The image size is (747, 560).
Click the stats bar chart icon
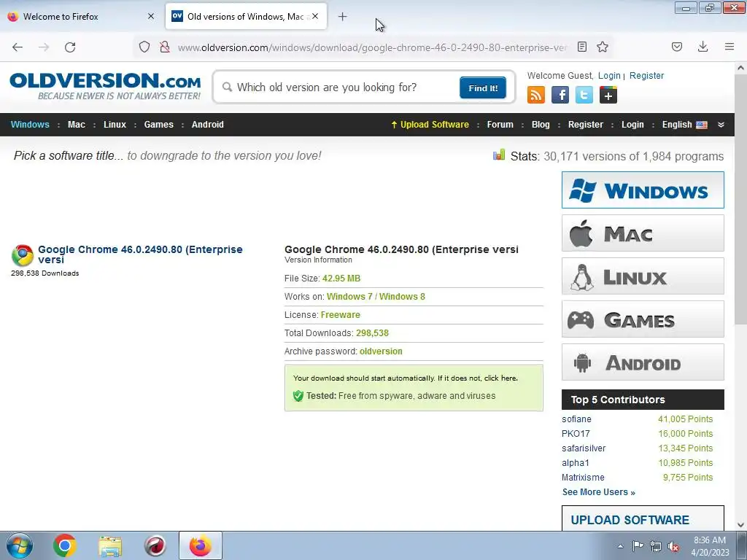tap(499, 155)
